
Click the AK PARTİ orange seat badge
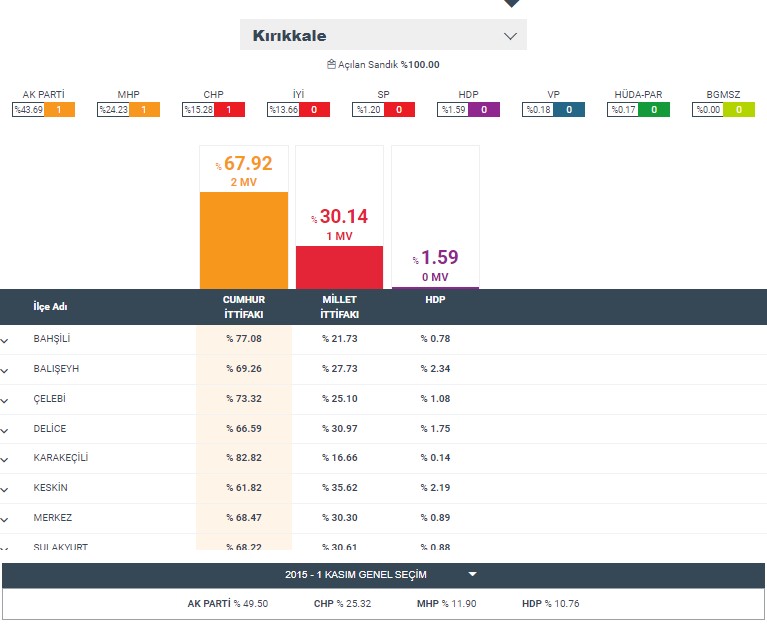click(59, 110)
